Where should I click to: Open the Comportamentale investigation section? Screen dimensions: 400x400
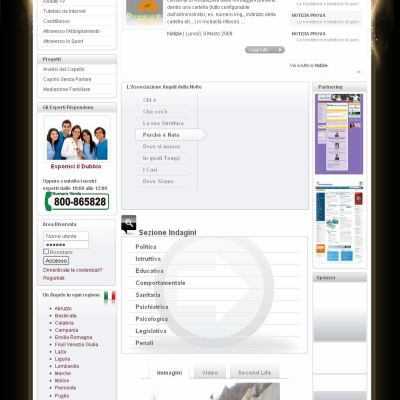click(x=160, y=283)
